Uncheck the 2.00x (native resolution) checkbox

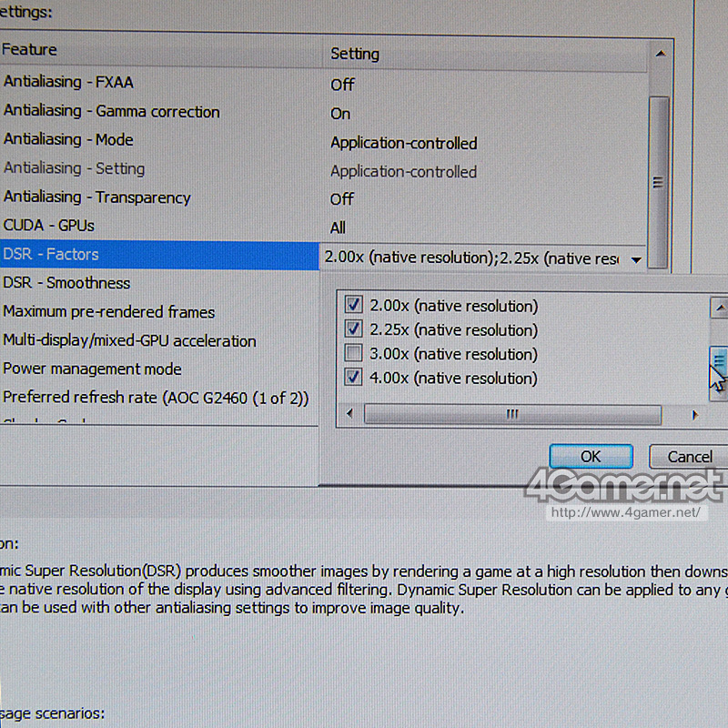tap(353, 305)
